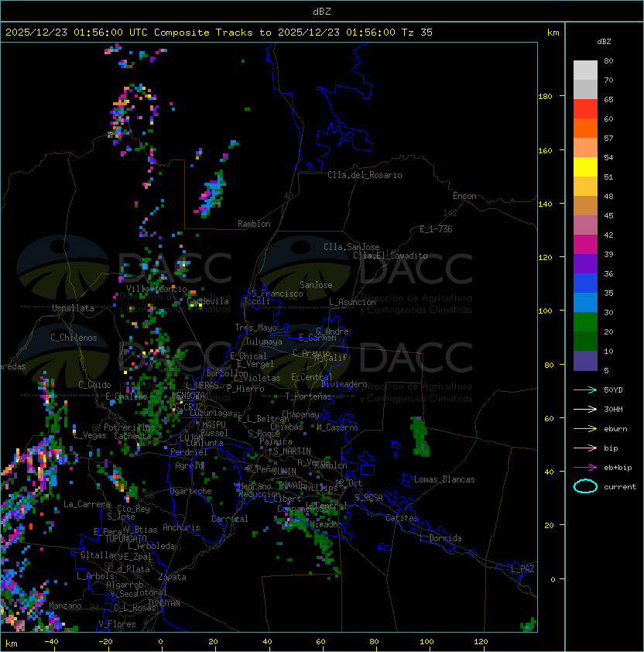Click the Anchoris map label
The height and width of the screenshot is (652, 644).
pos(181,527)
